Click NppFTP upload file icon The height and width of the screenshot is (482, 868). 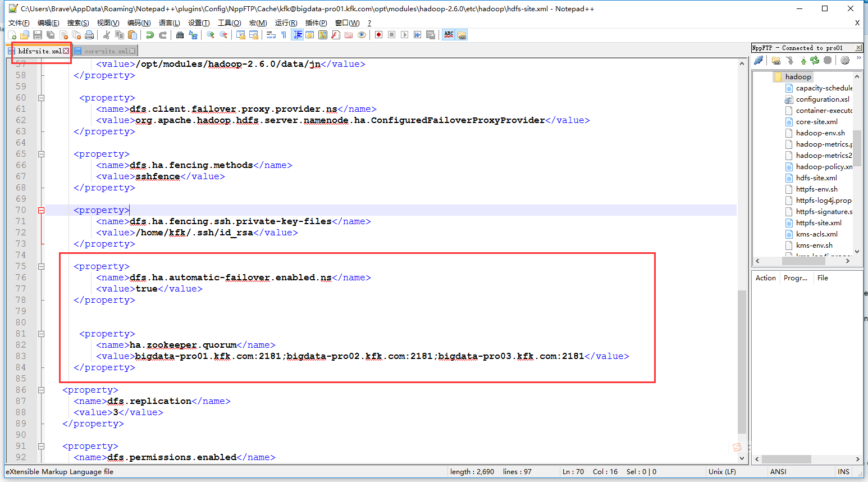pyautogui.click(x=803, y=60)
